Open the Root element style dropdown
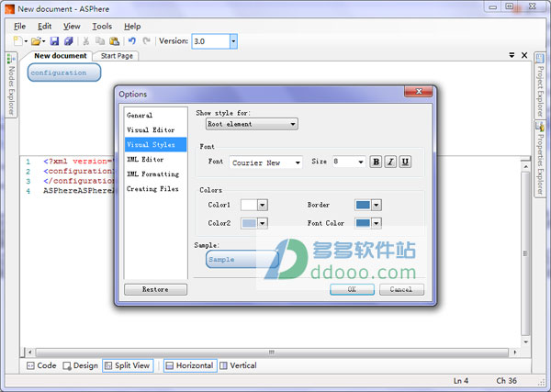Viewport: 551px width, 392px height. point(252,124)
